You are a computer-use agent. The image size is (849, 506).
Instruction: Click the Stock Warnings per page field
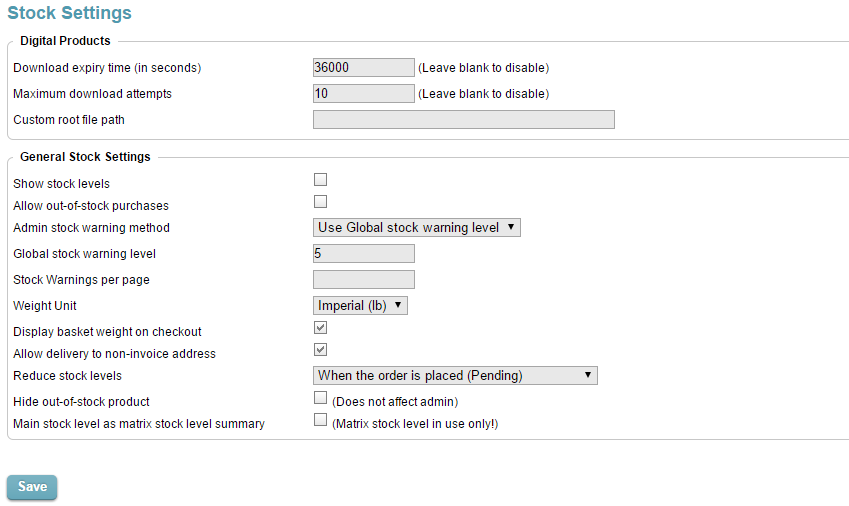click(x=363, y=280)
